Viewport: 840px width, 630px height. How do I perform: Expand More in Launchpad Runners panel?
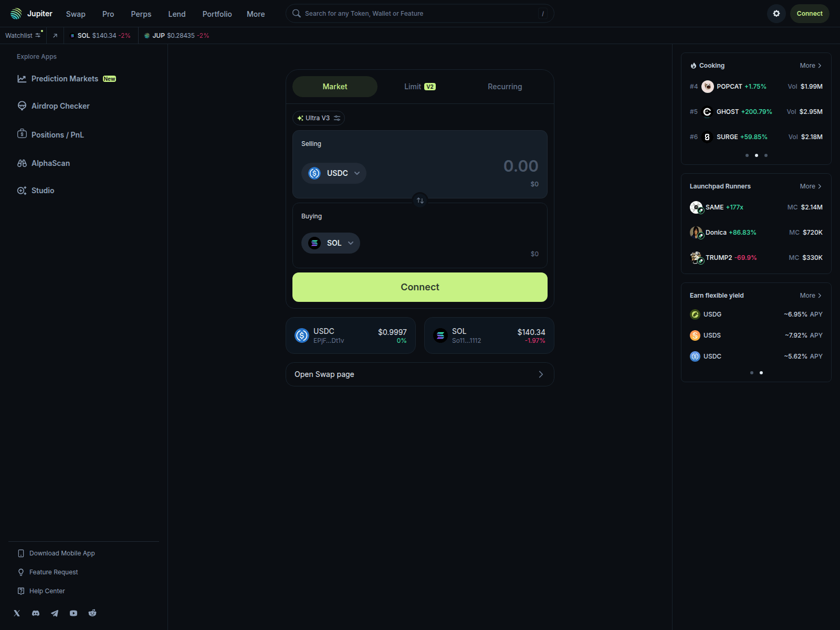[811, 186]
